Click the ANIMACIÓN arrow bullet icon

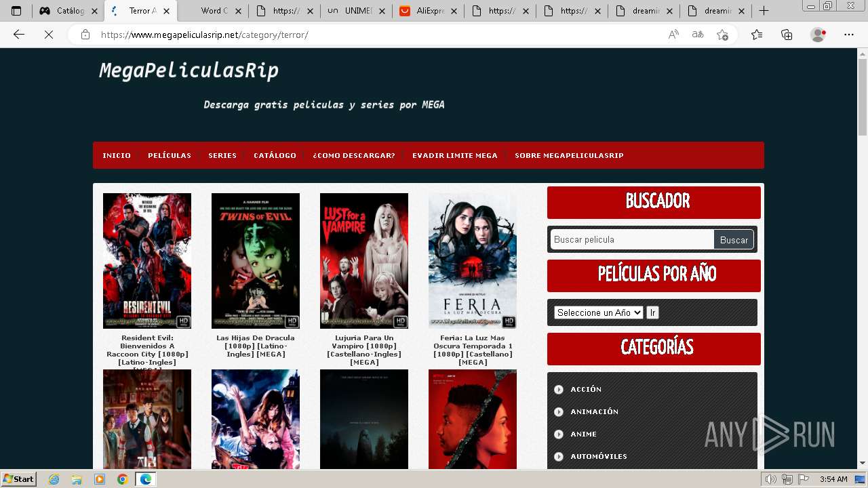pyautogui.click(x=559, y=411)
